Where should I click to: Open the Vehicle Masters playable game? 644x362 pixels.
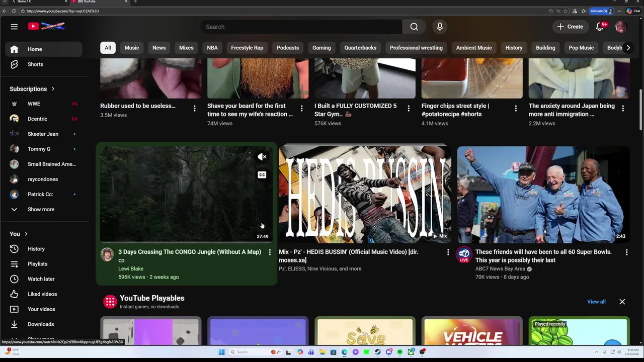coord(472,331)
